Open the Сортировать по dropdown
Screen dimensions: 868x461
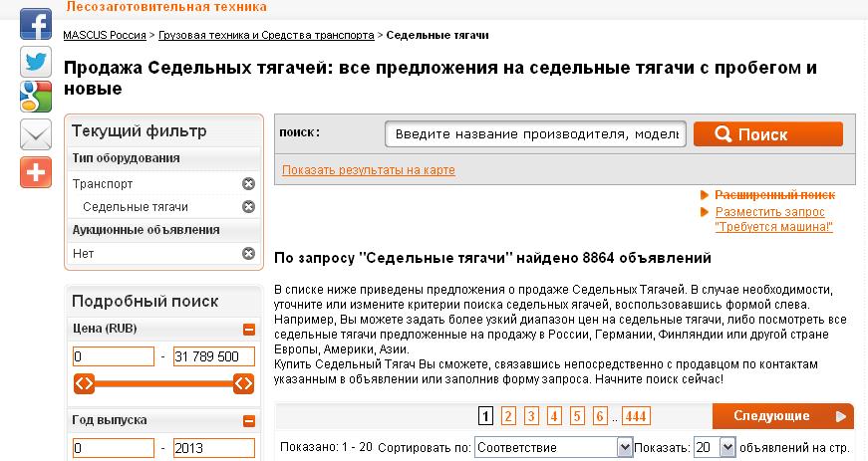[553, 447]
